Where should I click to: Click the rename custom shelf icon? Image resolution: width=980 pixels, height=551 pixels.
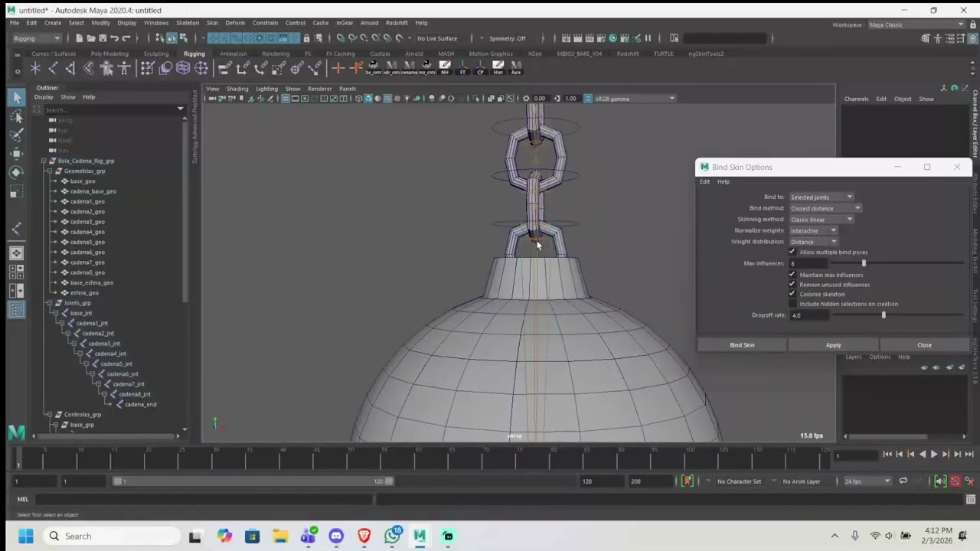[x=409, y=68]
